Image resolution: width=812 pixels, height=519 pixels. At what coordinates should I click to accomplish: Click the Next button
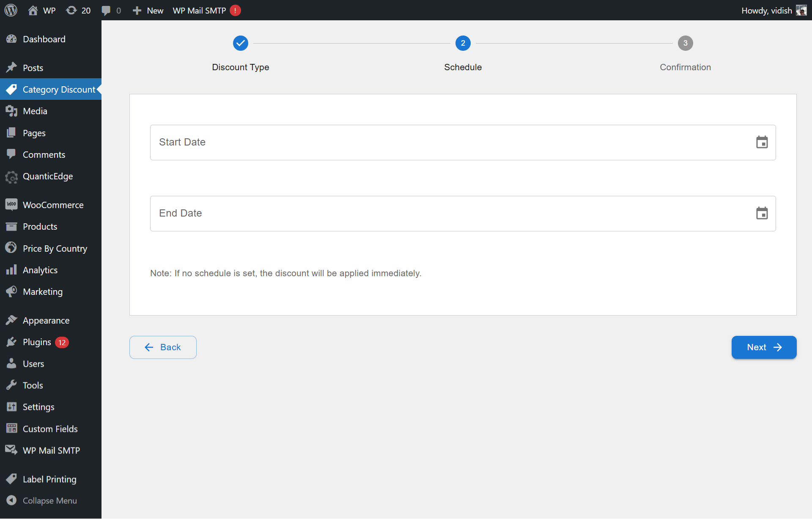(x=764, y=347)
